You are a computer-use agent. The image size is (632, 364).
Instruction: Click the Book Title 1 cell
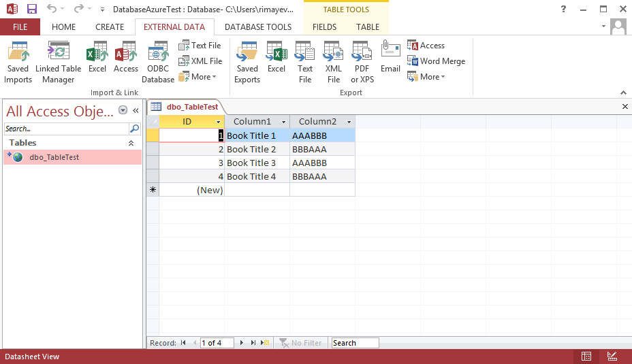(257, 135)
